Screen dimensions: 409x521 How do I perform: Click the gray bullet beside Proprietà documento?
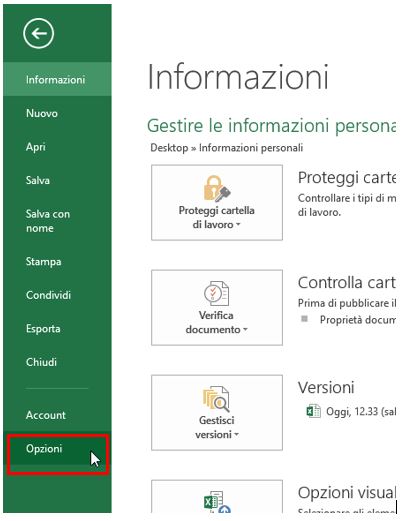304,319
